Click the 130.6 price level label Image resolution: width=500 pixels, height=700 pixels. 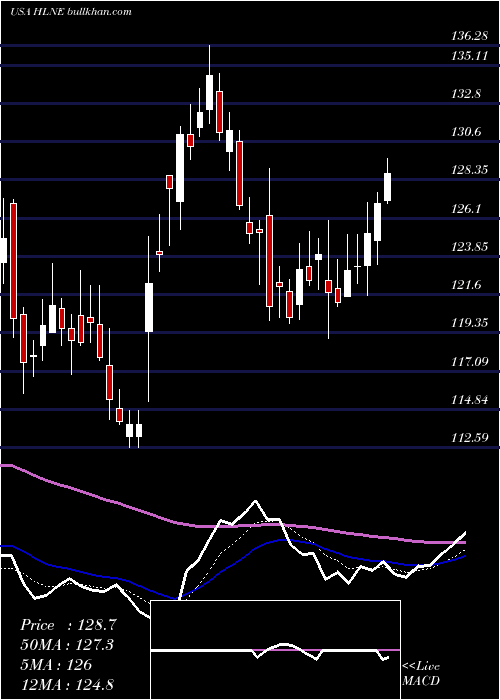pyautogui.click(x=466, y=132)
